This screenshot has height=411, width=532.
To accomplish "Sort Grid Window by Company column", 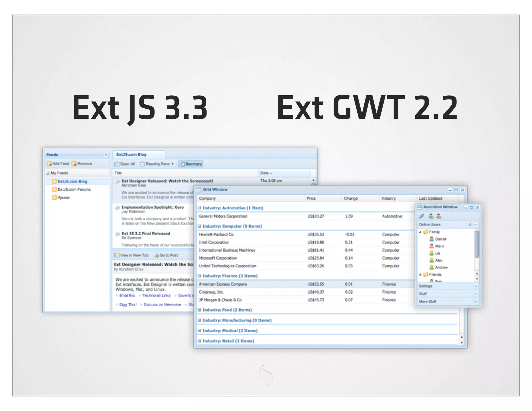I will point(250,198).
